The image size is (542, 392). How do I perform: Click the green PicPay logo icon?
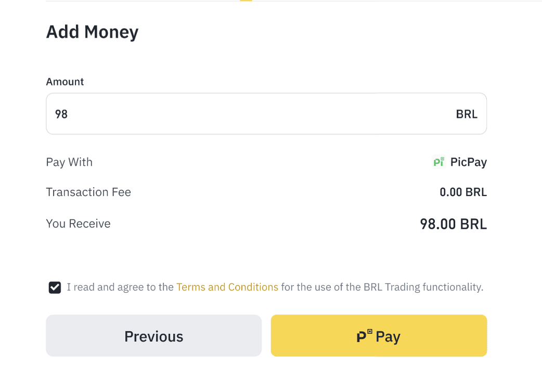[439, 162]
